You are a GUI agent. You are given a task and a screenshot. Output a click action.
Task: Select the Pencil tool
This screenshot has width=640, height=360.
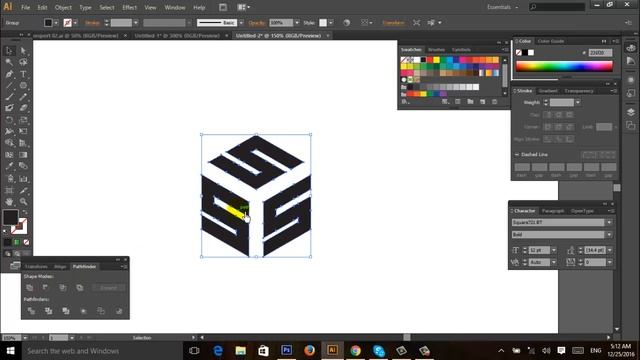tap(23, 97)
